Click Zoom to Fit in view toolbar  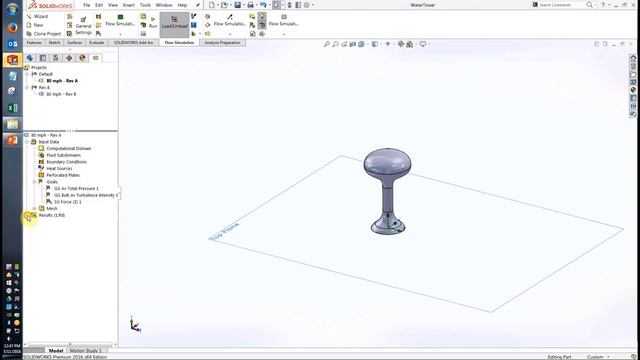(327, 44)
